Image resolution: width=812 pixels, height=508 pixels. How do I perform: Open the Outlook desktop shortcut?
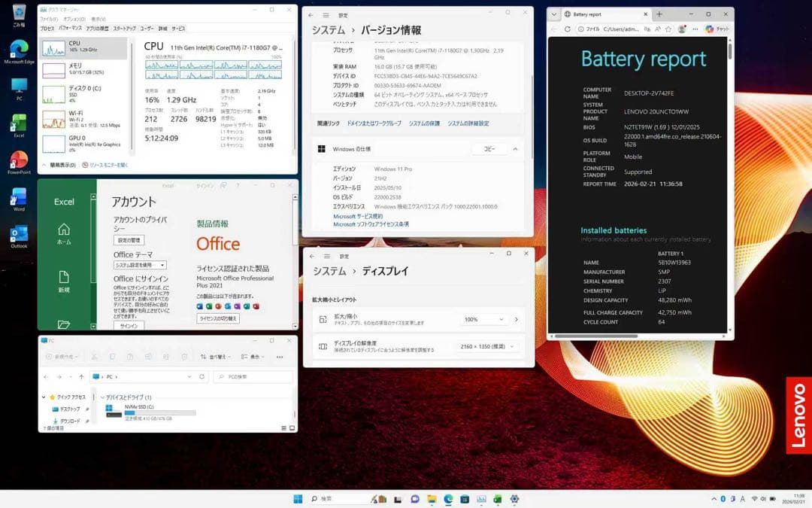click(x=19, y=236)
